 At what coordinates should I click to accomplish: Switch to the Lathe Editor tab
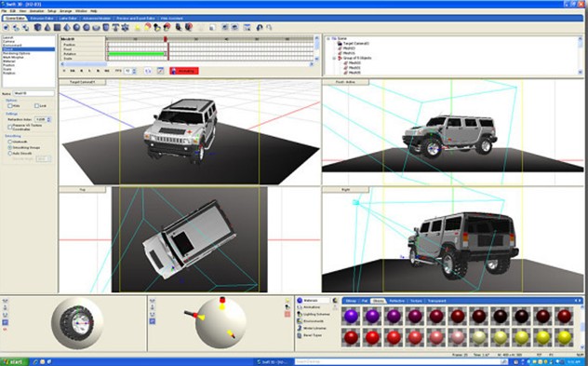coord(68,18)
